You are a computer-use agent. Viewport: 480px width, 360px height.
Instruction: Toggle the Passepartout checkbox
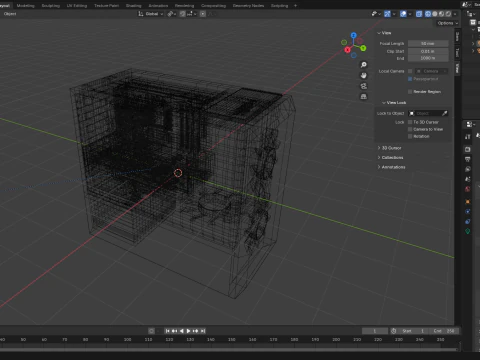pyautogui.click(x=410, y=79)
